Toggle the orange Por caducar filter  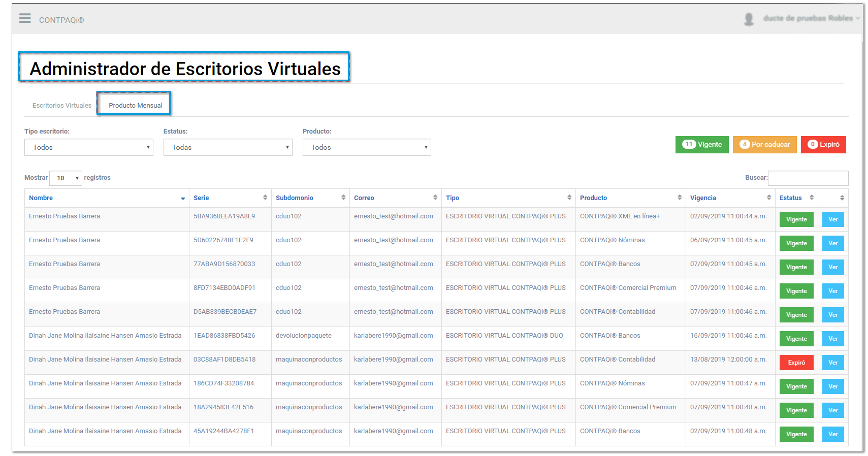click(x=764, y=145)
